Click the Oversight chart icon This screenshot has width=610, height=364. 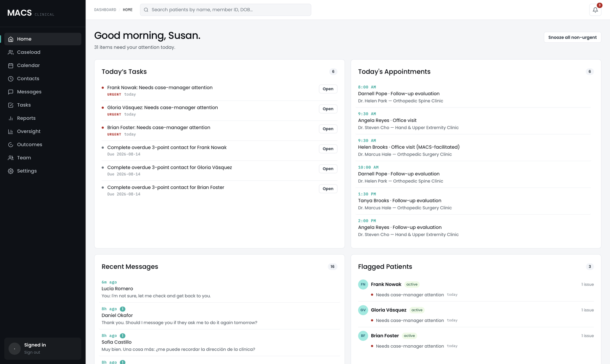coord(11,131)
